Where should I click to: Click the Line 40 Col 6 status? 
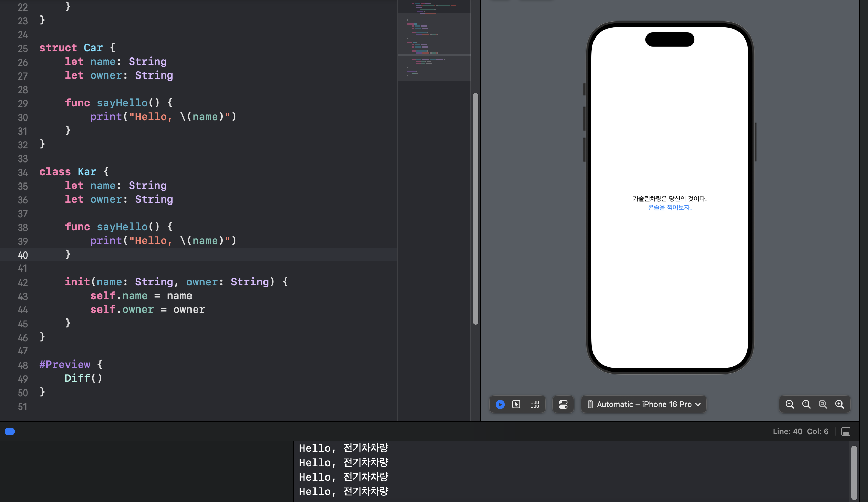tap(800, 431)
